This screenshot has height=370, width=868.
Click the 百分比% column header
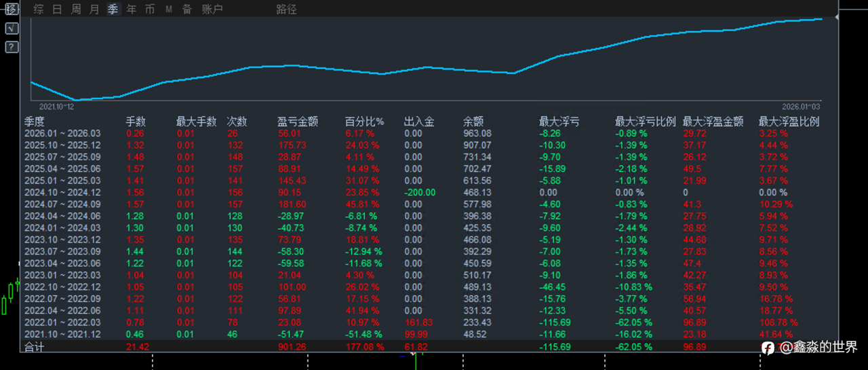pyautogui.click(x=364, y=122)
